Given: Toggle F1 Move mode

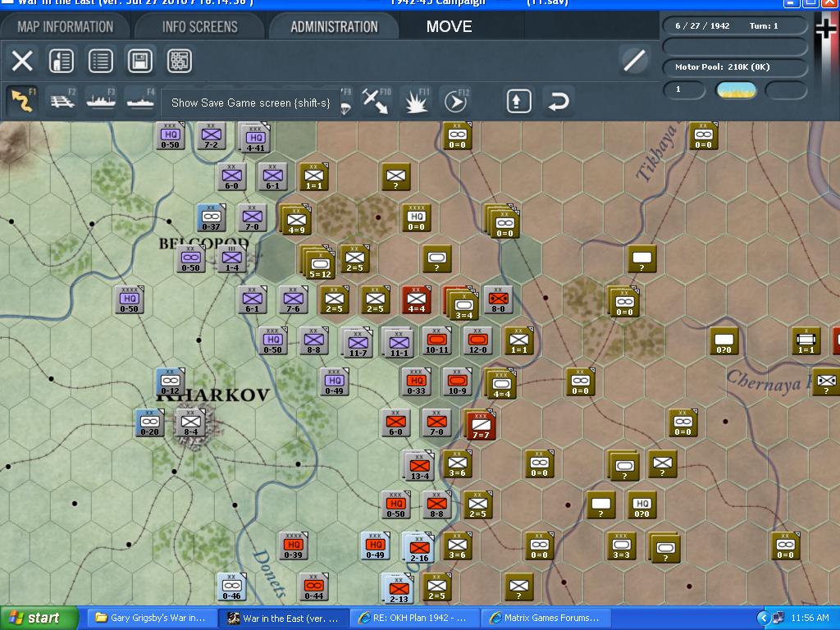Looking at the screenshot, I should click(22, 101).
